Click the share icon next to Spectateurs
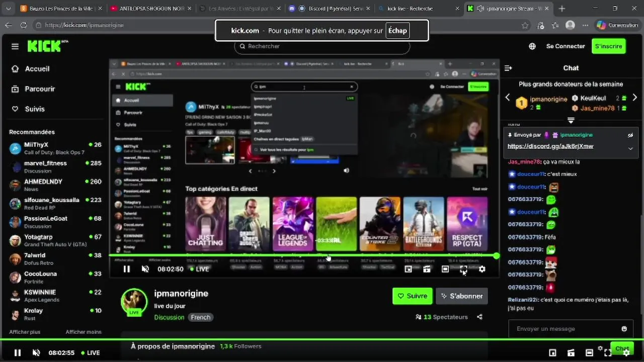This screenshot has height=362, width=644. [x=479, y=317]
